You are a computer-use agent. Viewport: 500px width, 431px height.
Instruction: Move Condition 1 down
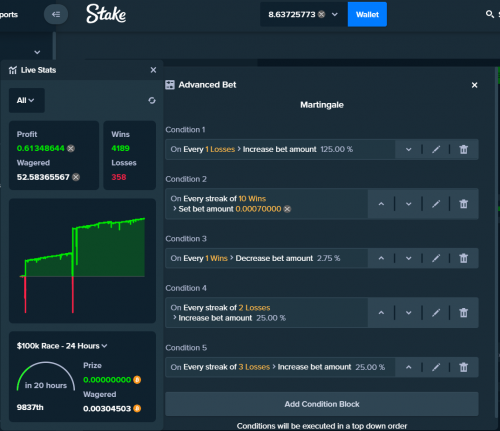[409, 149]
